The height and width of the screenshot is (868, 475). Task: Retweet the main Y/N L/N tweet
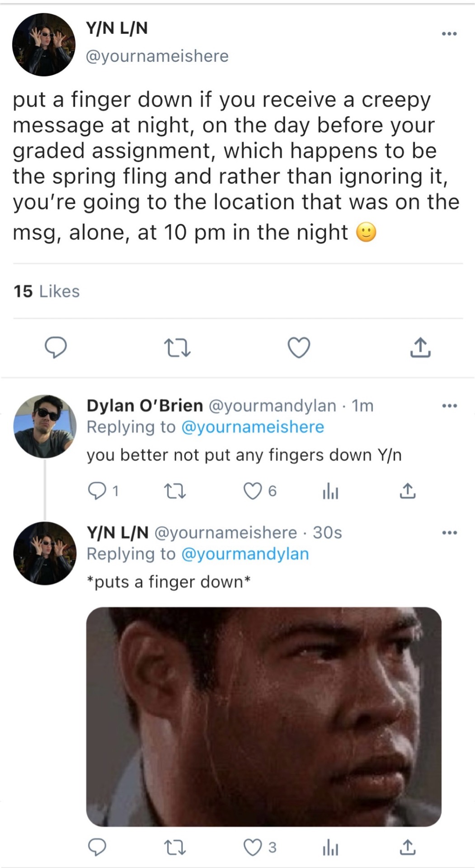point(177,348)
